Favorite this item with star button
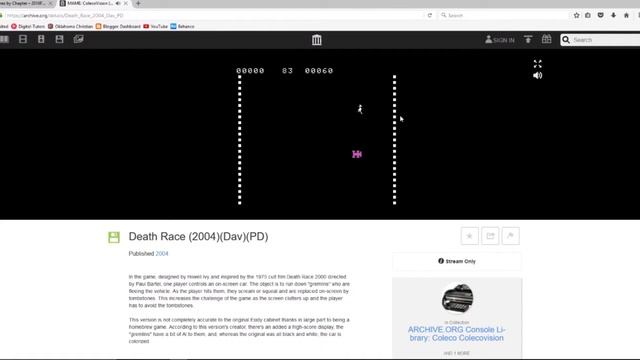The image size is (640, 360). coord(470,236)
